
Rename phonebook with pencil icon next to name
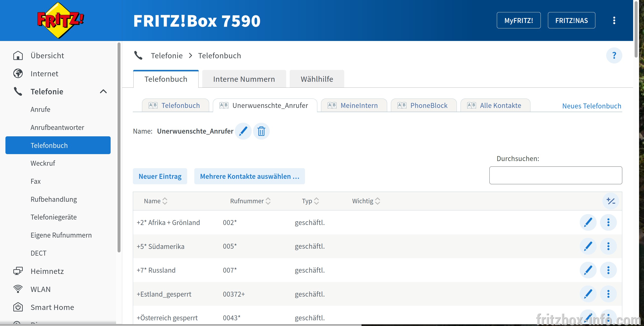click(243, 131)
